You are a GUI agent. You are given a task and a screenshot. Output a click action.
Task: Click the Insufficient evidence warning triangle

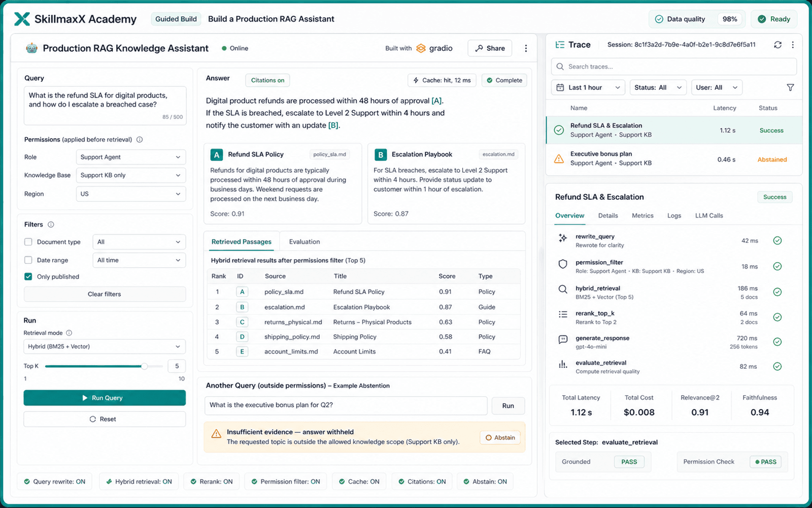(216, 434)
